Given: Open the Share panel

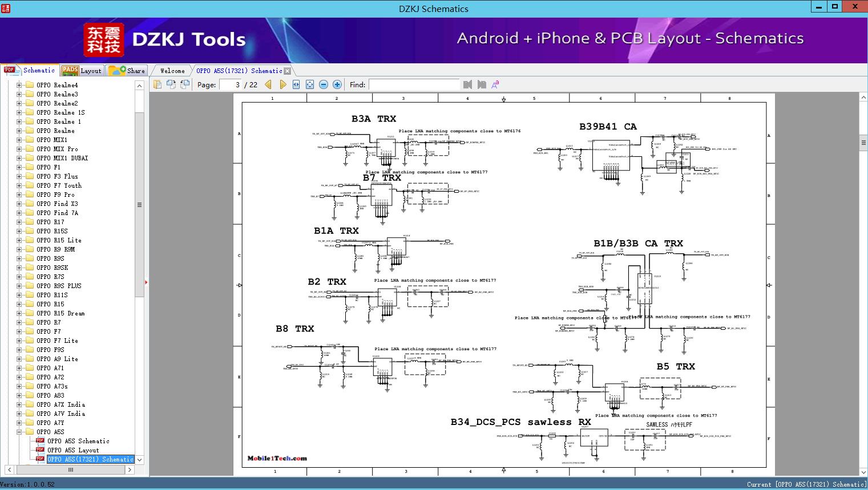Looking at the screenshot, I should (x=131, y=71).
